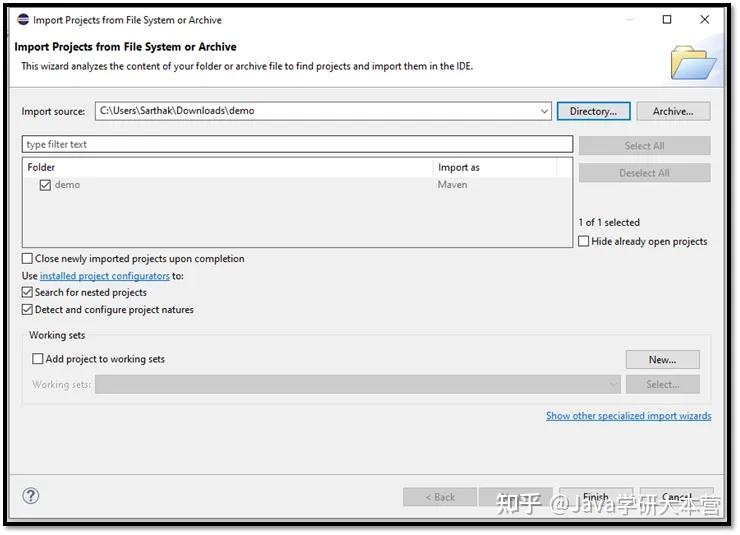Click into the type filter text field
740x535 pixels.
click(297, 144)
